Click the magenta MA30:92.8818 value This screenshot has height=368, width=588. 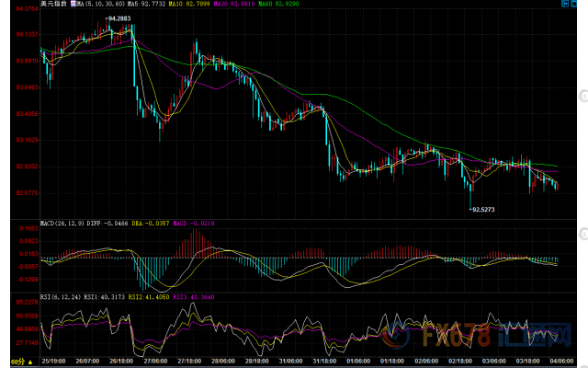tap(234, 4)
